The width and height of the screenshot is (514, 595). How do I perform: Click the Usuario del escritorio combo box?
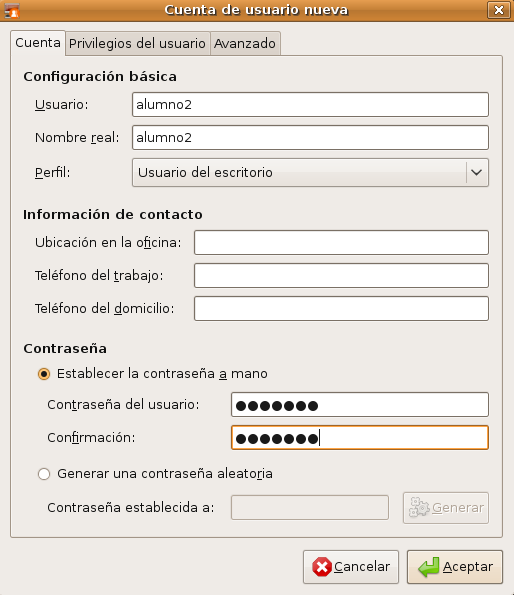pos(310,173)
